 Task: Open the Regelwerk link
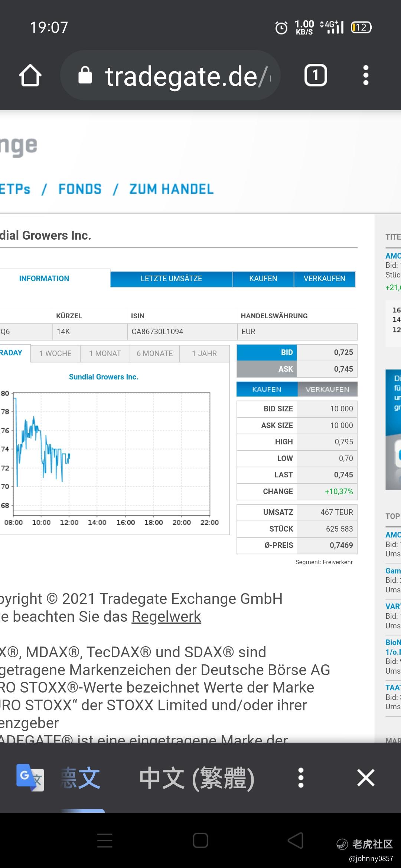click(166, 617)
